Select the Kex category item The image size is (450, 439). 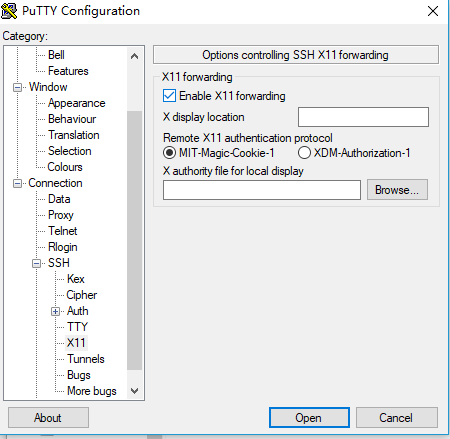(x=76, y=279)
